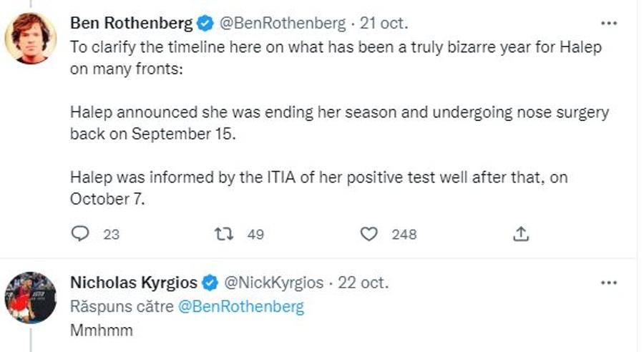Click Nicholas Kyrgios's verified badge
Viewport: 644px width, 352px height.
coord(210,283)
